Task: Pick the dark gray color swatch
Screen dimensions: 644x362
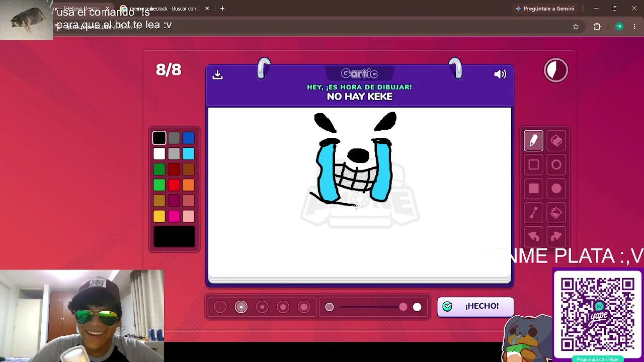Action: click(174, 138)
